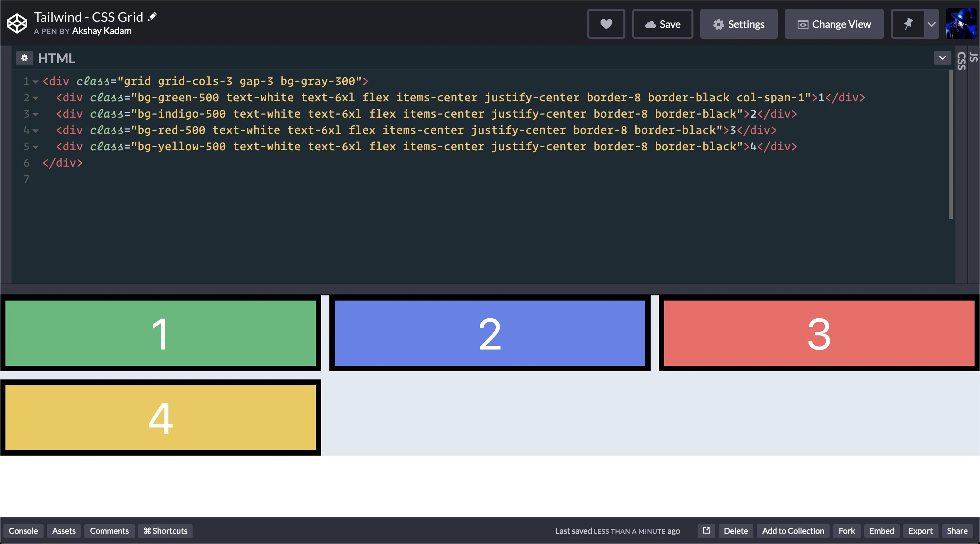980x544 pixels.
Task: Open pen in new window icon
Action: click(x=706, y=530)
